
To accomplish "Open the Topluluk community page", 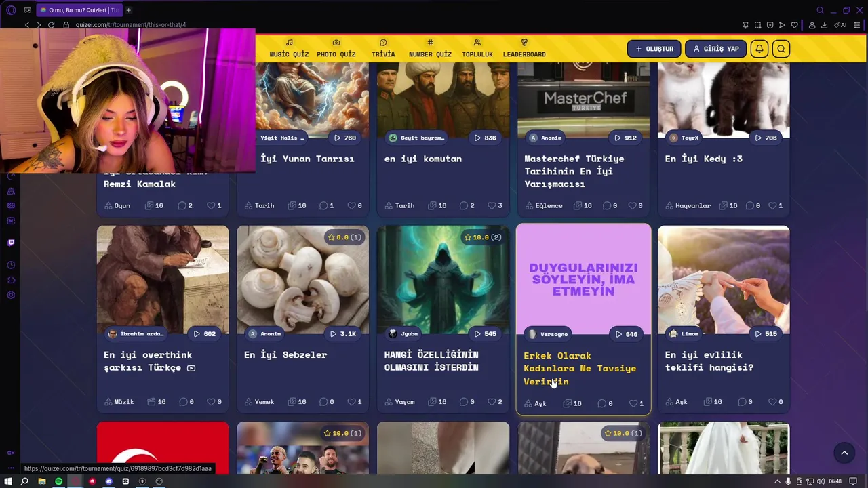I will pos(477,48).
